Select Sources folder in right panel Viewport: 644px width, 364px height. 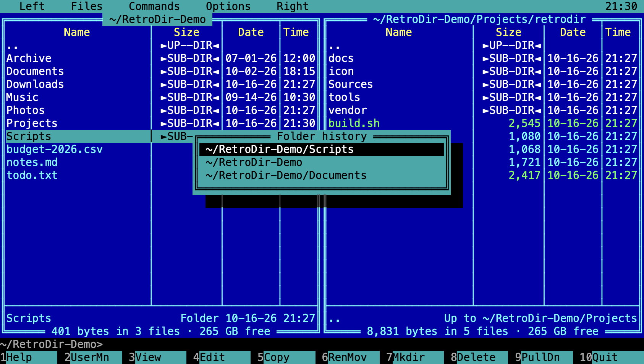coord(483,84)
